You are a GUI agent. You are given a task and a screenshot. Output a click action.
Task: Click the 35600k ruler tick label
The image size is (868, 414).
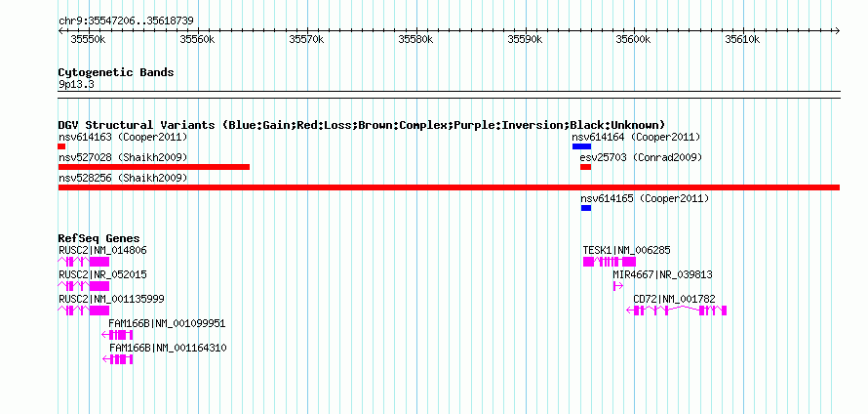tap(633, 39)
